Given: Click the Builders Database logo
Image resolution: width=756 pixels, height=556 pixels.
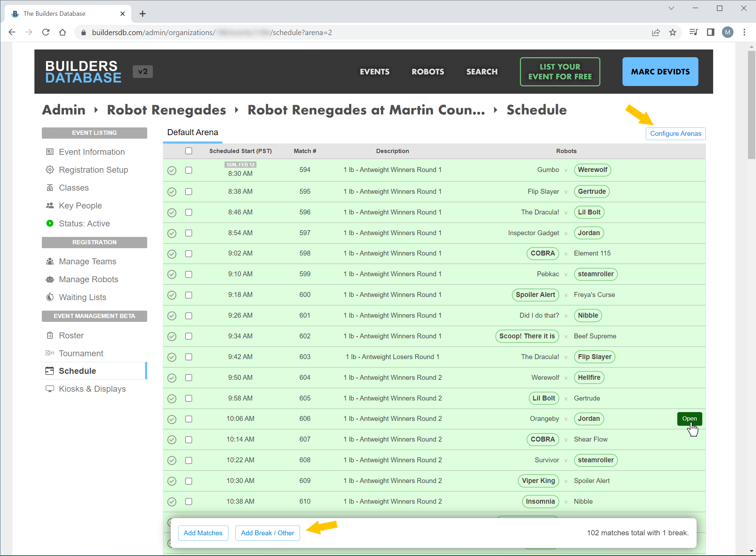Looking at the screenshot, I should (83, 72).
